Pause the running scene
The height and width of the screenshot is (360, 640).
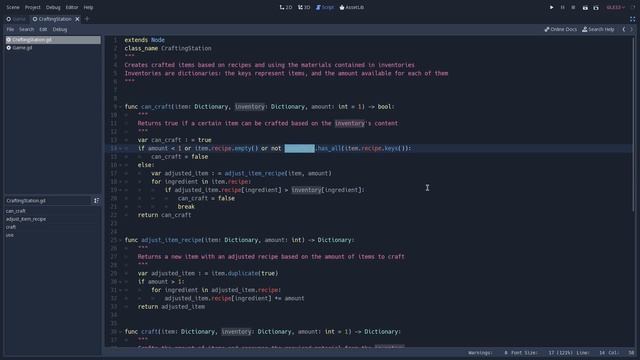tap(562, 7)
